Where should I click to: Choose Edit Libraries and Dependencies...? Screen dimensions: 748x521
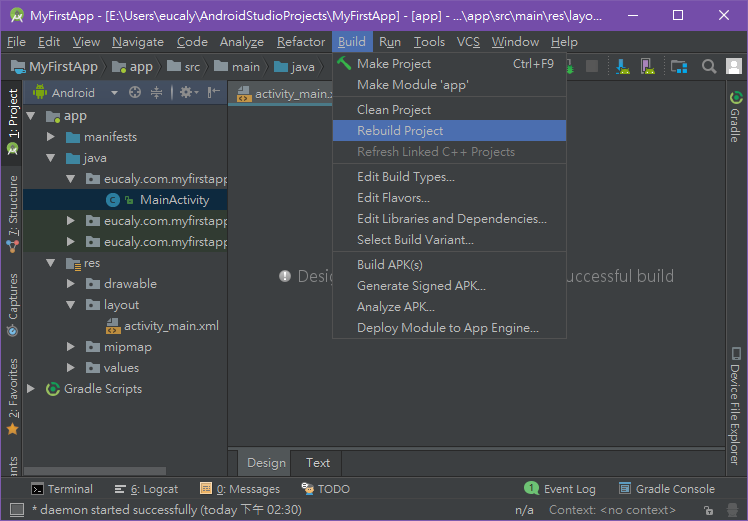[449, 219]
